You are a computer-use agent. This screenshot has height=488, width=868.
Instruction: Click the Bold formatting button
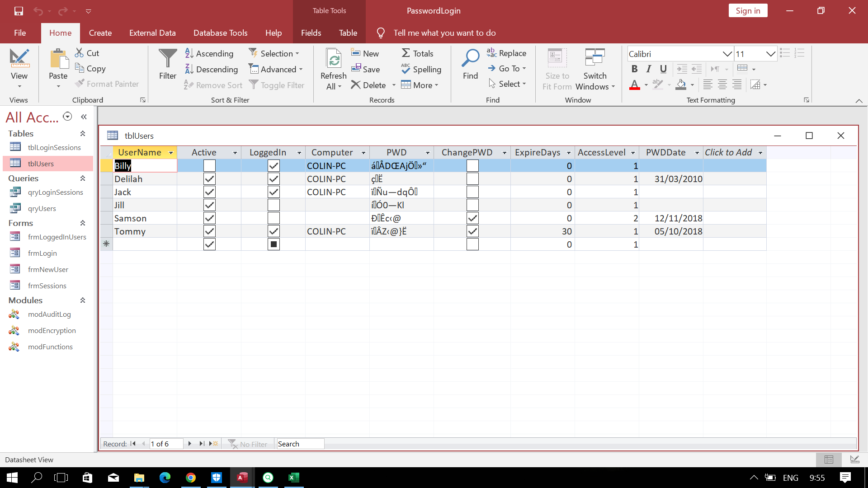click(x=634, y=69)
